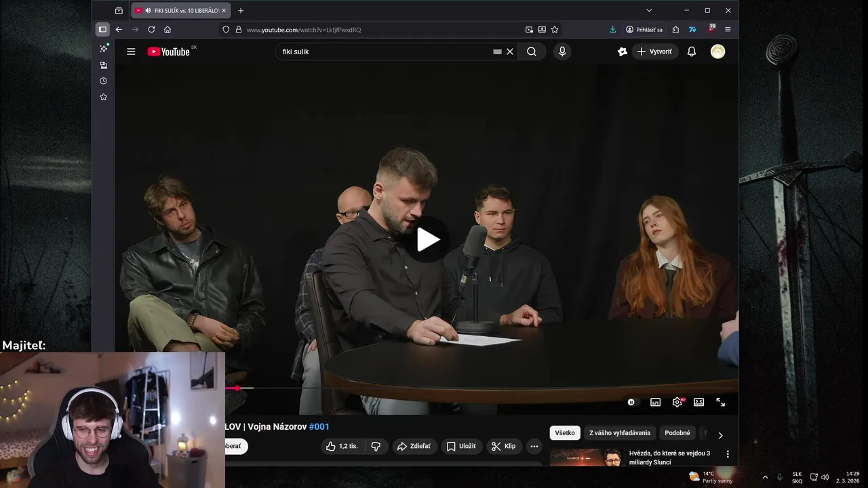Reload the YouTube page
868x488 pixels.
point(151,30)
